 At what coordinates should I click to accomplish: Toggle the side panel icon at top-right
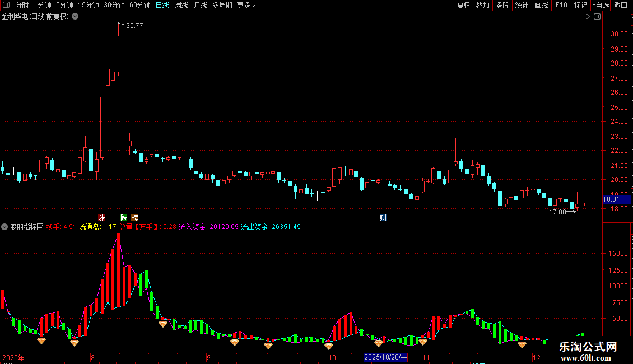(x=597, y=17)
